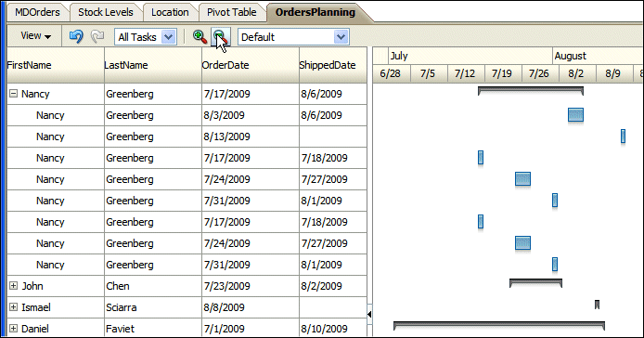Click the Undo arrow icon
This screenshot has width=644, height=338.
(x=76, y=36)
